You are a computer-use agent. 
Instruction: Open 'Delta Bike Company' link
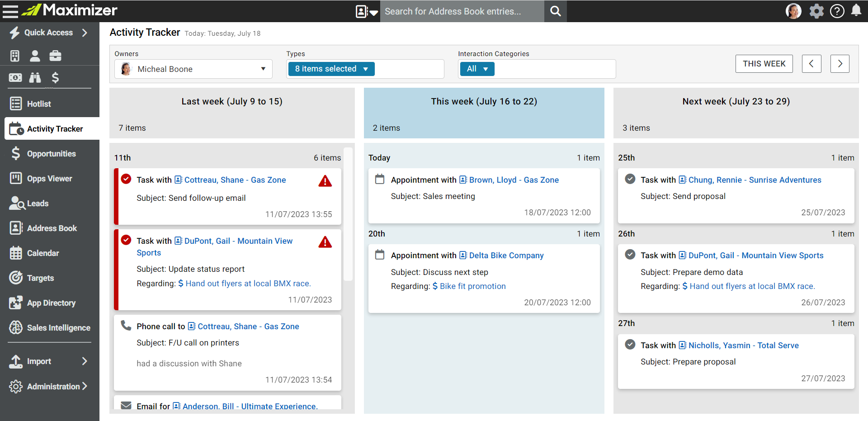506,255
